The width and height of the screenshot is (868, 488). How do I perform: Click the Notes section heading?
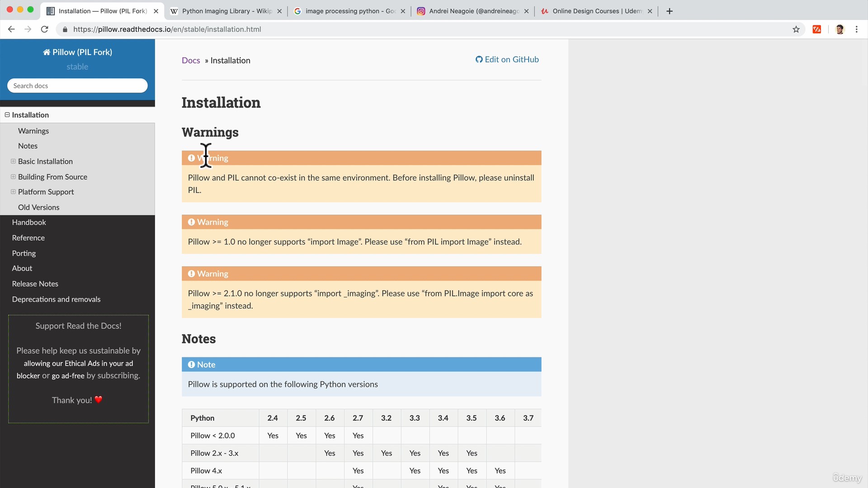[x=198, y=339]
